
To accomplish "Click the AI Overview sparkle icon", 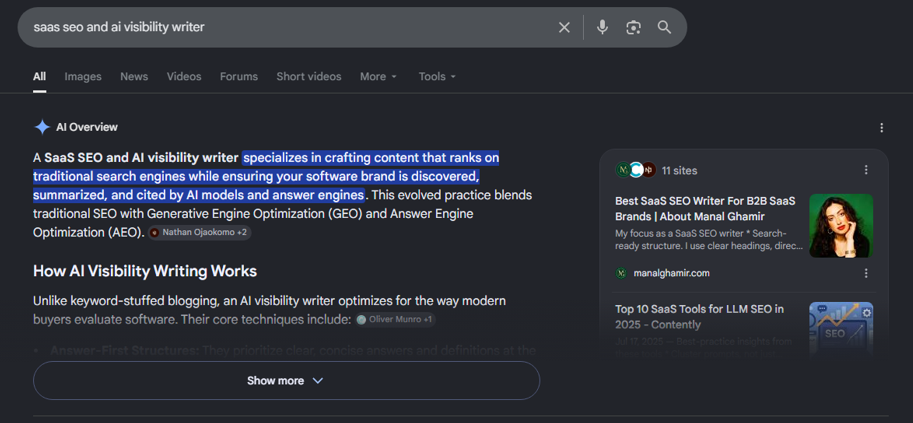I will [42, 127].
